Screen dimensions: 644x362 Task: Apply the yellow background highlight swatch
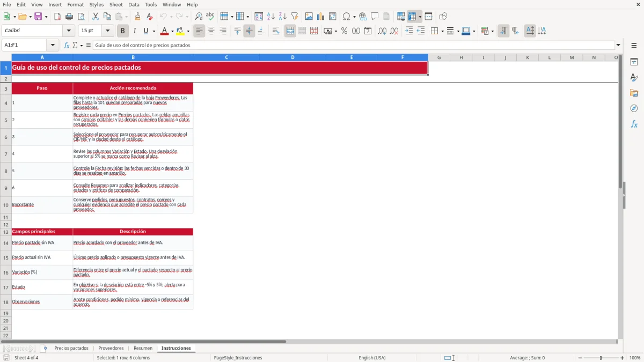pyautogui.click(x=180, y=31)
